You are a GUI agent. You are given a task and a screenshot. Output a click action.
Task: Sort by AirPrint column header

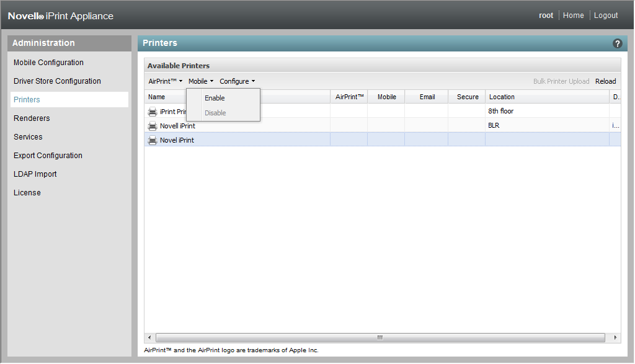[x=349, y=97]
